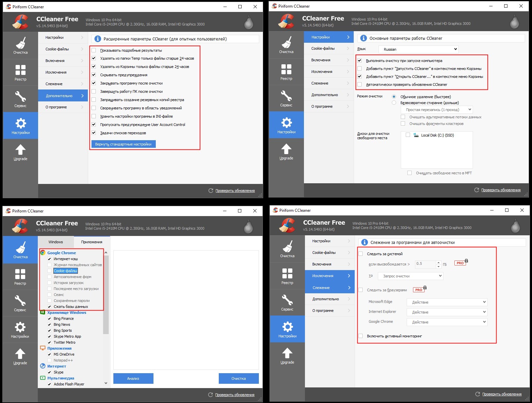Click the Хранилище Windows group icon
532x403 pixels.
[x=43, y=312]
